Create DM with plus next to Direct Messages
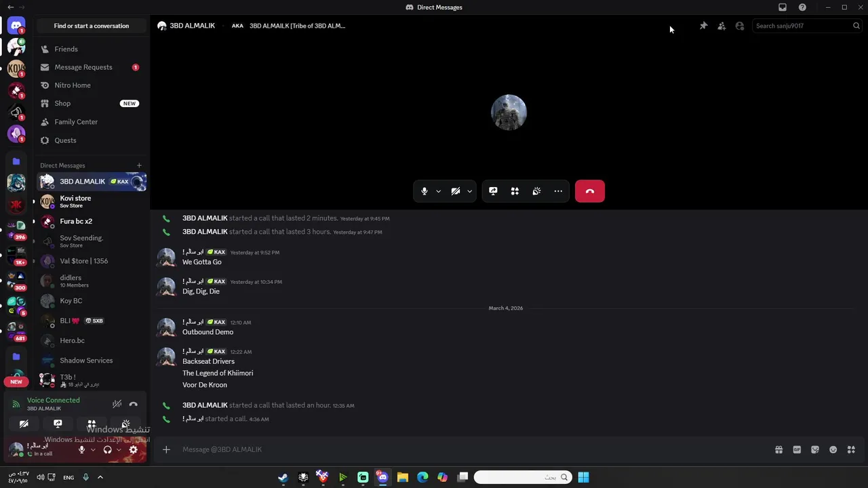Screen dimensions: 868x488 click(139, 165)
